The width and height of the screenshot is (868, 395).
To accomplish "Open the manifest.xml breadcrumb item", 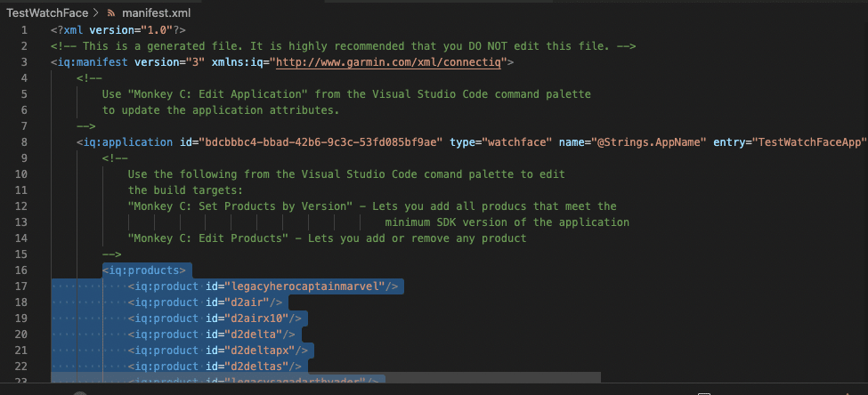I will tap(156, 14).
